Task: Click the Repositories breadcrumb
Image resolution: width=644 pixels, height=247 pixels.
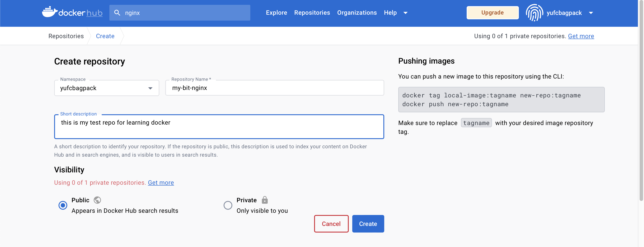Action: pos(66,36)
